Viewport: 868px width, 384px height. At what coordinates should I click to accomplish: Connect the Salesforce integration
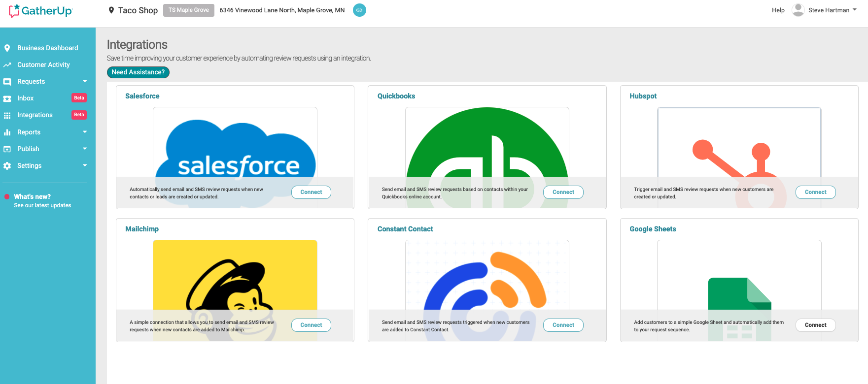(x=311, y=192)
